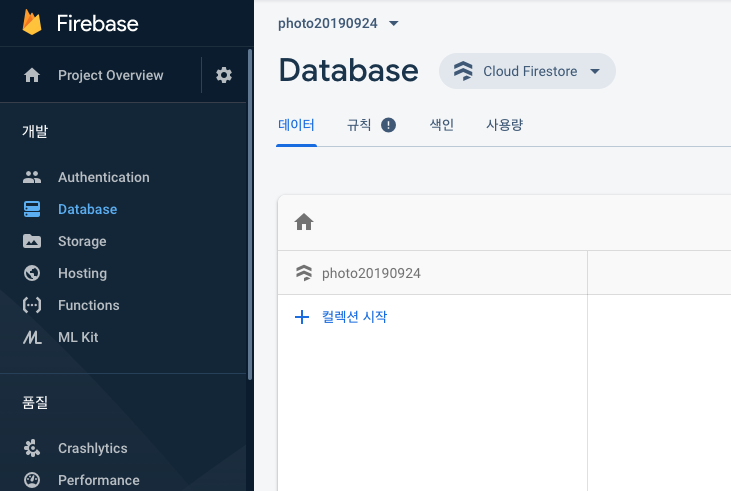Open Functions in the sidebar
The width and height of the screenshot is (731, 491).
pos(89,305)
